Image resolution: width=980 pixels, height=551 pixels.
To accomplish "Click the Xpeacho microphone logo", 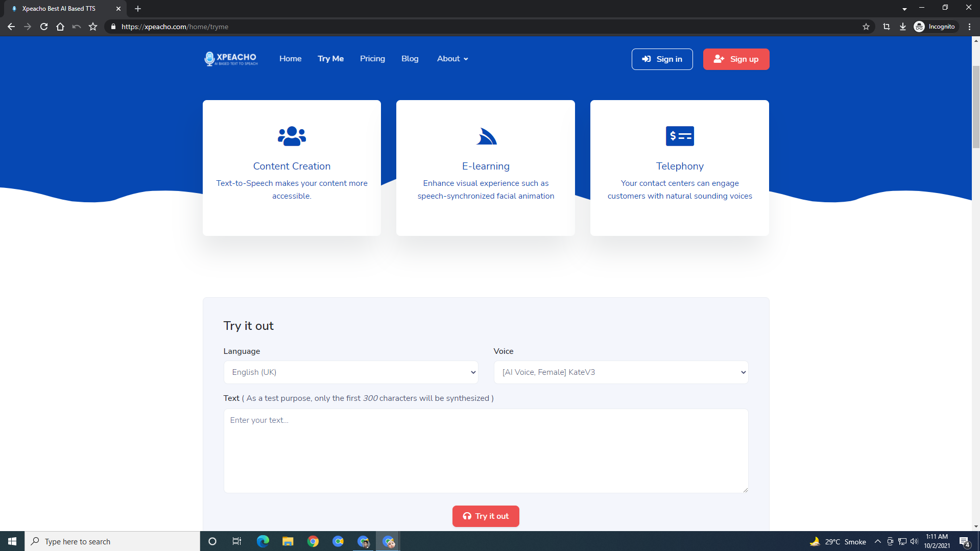I will coord(231,59).
